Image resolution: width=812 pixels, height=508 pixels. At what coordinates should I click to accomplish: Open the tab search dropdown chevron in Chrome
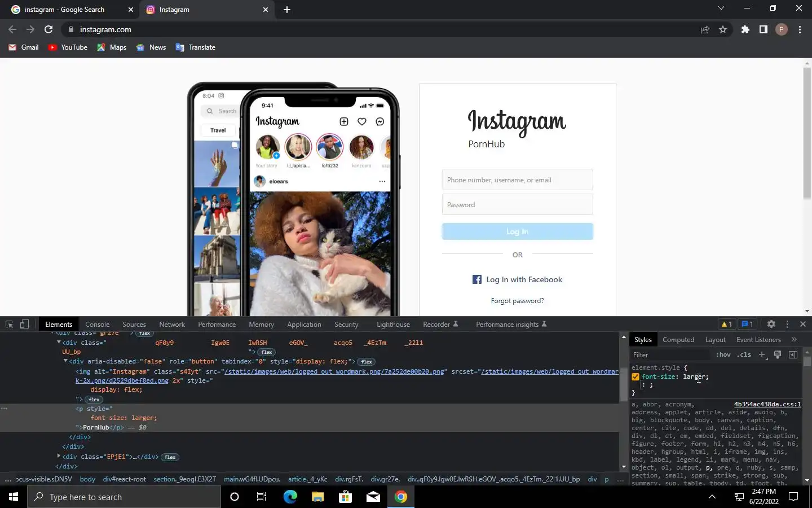click(x=721, y=8)
